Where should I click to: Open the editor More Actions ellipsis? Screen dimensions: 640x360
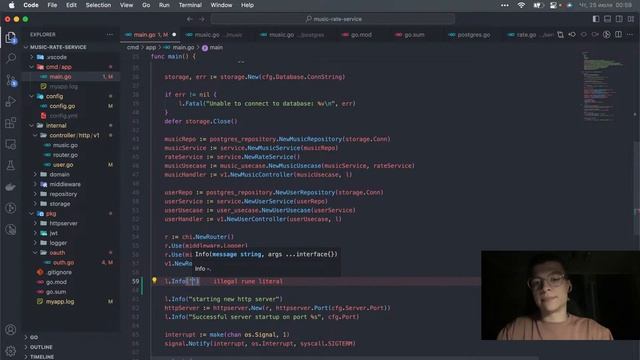tap(630, 35)
